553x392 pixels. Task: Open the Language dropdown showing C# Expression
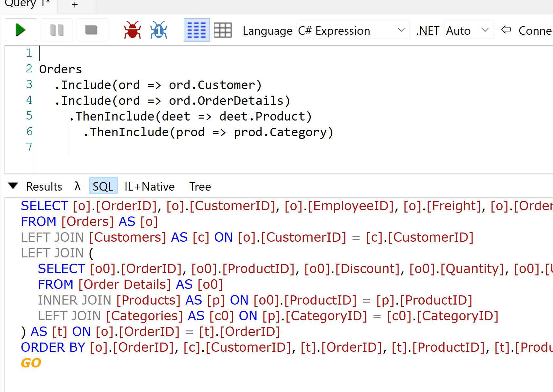(x=353, y=30)
